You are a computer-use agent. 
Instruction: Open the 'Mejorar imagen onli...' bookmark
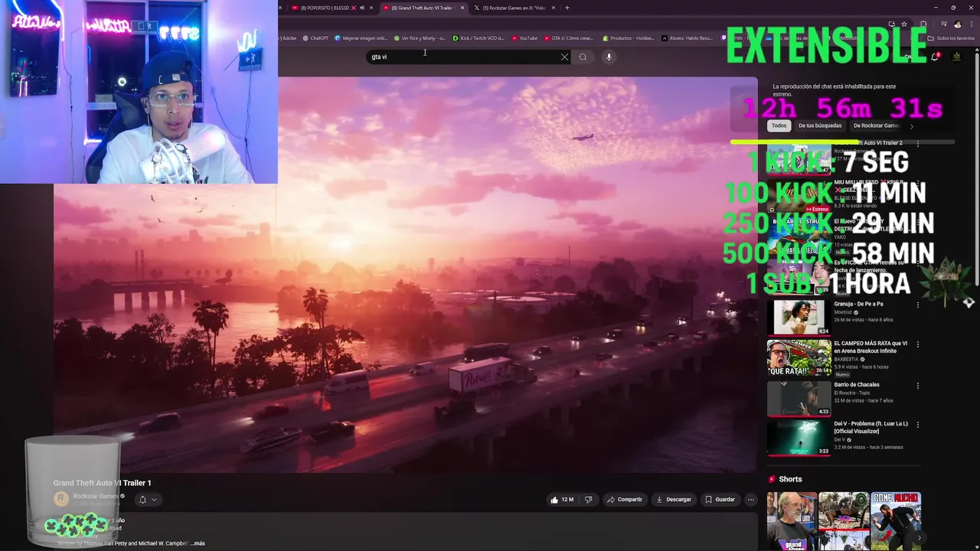click(361, 38)
